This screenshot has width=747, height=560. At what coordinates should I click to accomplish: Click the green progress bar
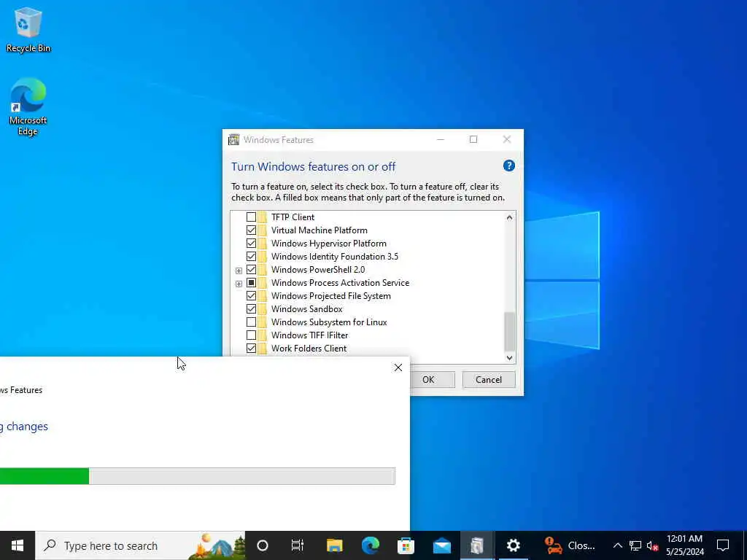[44, 475]
